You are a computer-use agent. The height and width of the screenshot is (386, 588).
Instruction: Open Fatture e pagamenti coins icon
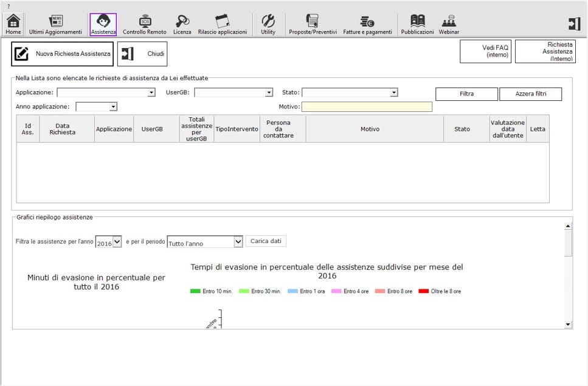tap(367, 24)
